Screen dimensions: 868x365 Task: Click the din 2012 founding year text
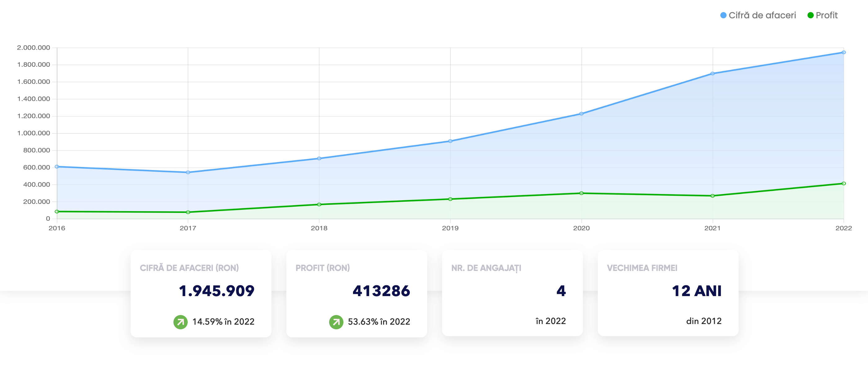pos(704,321)
